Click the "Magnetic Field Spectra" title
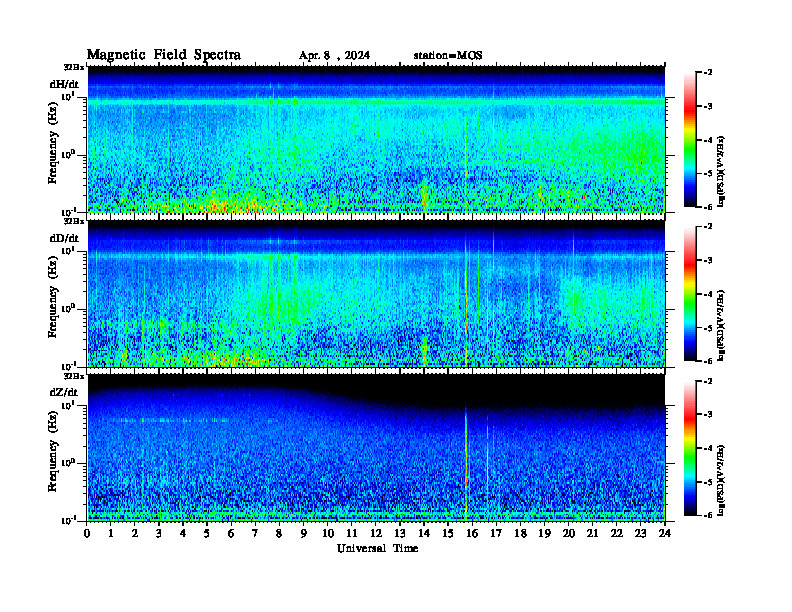The image size is (792, 612). [164, 55]
